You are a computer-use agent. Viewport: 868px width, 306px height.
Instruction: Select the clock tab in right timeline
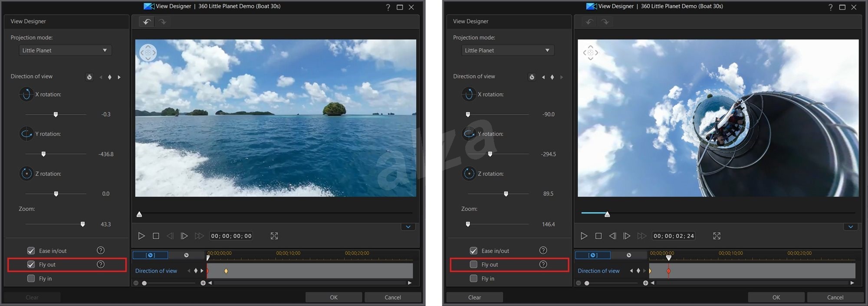628,255
